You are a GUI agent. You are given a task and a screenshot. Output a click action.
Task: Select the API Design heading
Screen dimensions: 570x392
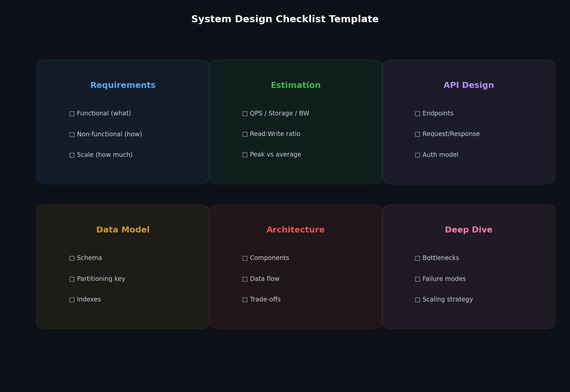click(469, 86)
